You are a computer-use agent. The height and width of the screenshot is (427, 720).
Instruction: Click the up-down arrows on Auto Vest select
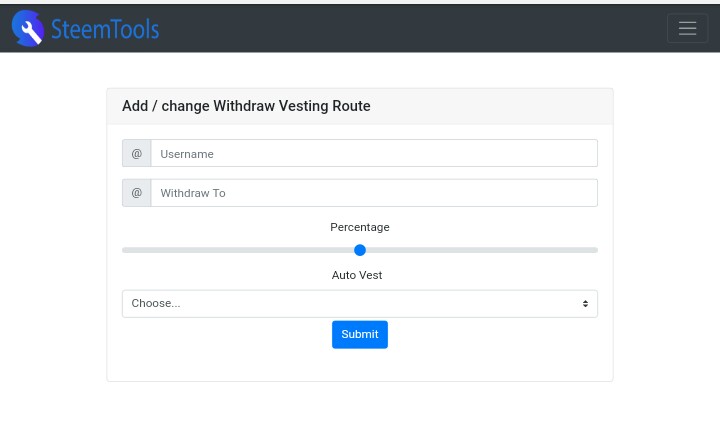[585, 303]
